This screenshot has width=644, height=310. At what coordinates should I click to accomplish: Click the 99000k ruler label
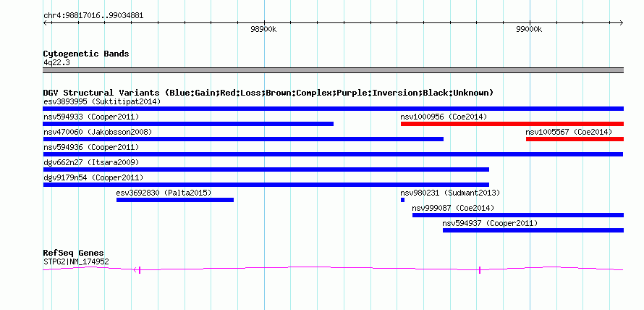pyautogui.click(x=529, y=29)
